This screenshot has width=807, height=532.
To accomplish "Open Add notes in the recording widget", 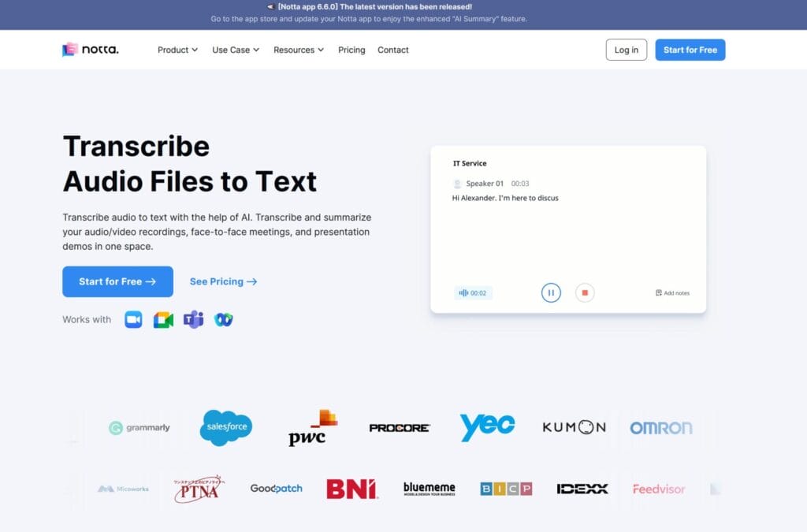I will pos(671,292).
